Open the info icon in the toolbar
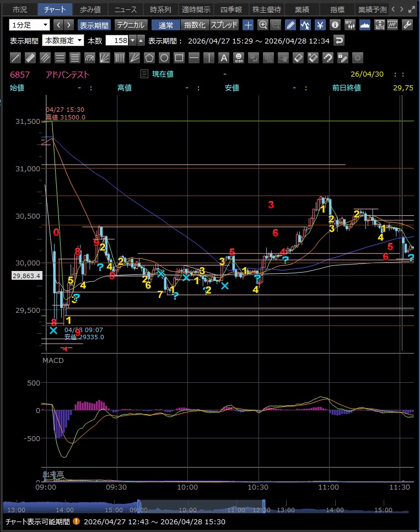This screenshot has width=420, height=532. coord(335,25)
